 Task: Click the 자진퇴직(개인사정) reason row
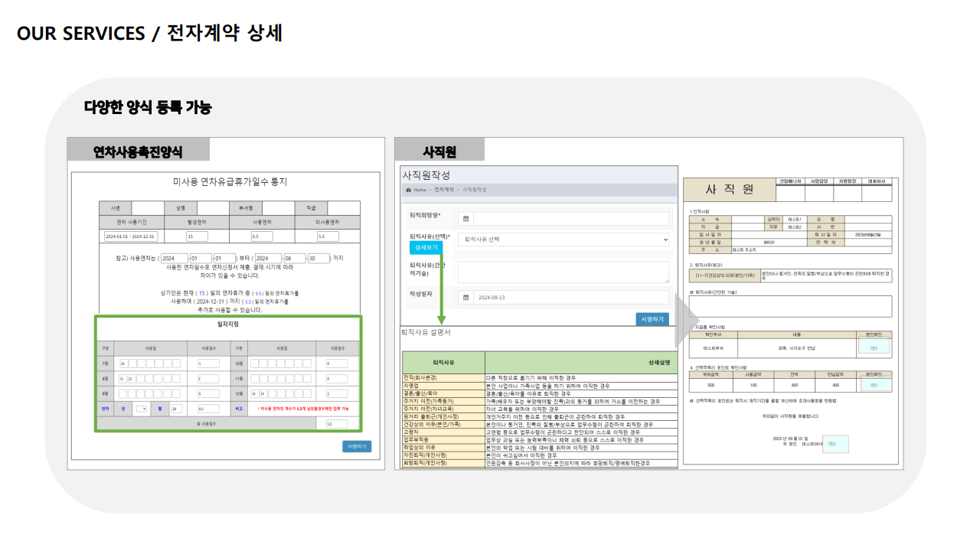point(539,455)
